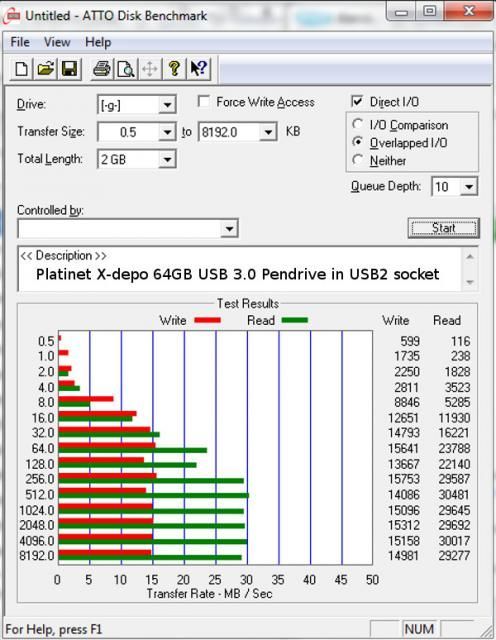This screenshot has width=496, height=640.
Task: Click the red Write legend swatch
Action: click(x=207, y=320)
